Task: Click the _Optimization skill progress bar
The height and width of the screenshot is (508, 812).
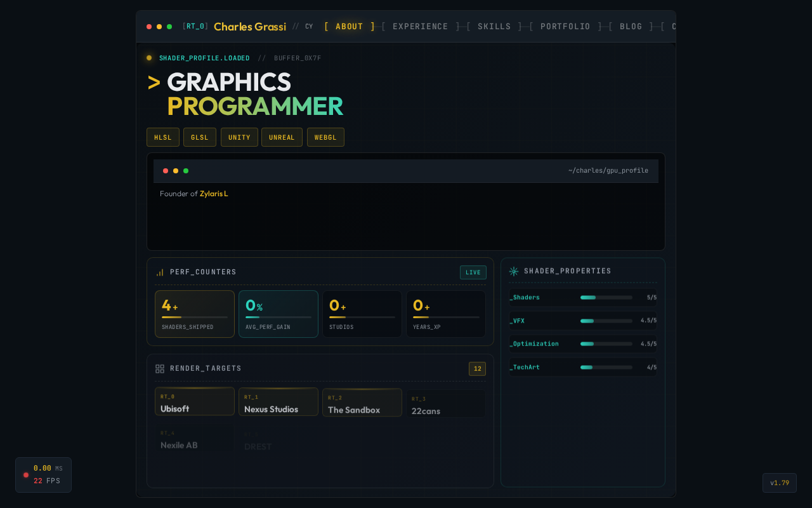Action: click(606, 344)
